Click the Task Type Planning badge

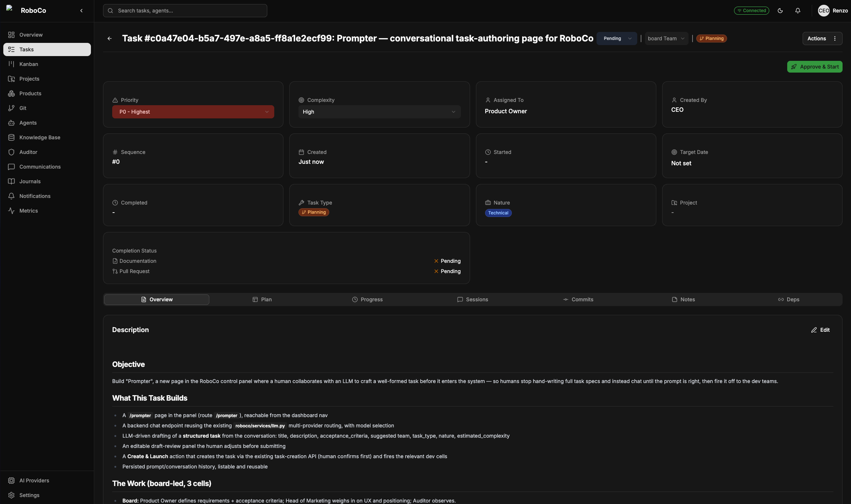(x=314, y=212)
